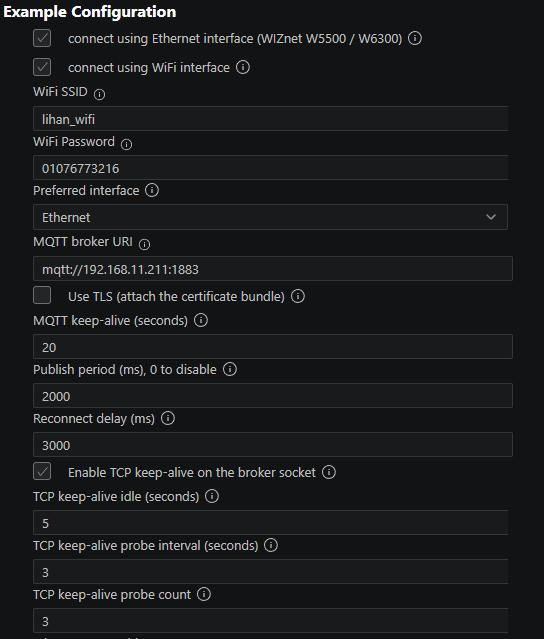Open info for Reconnect delay
This screenshot has height=639, width=544.
pos(168,418)
